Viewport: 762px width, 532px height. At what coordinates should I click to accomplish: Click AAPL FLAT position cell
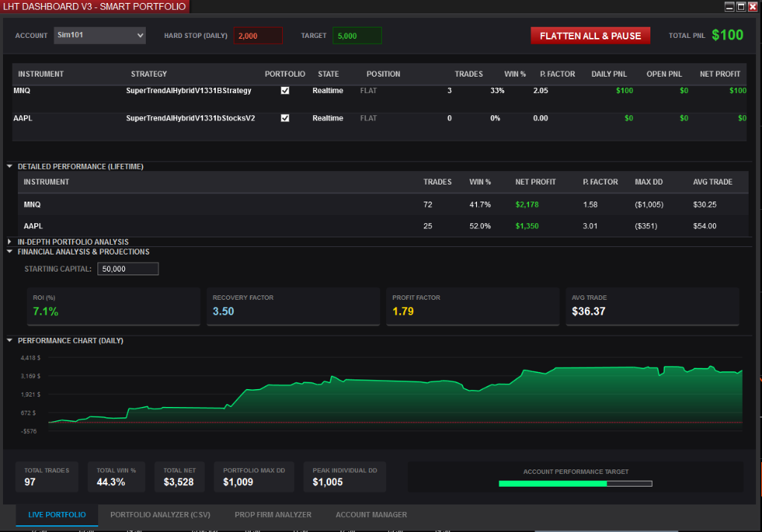click(368, 118)
